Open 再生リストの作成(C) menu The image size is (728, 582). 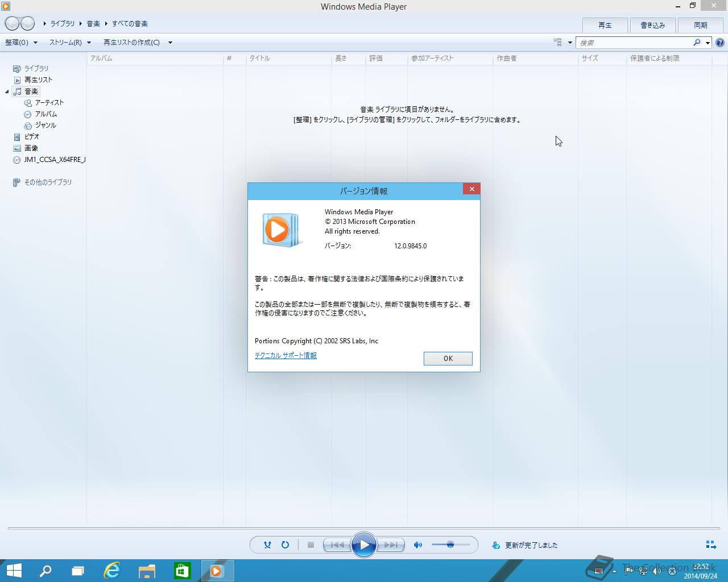click(x=131, y=43)
